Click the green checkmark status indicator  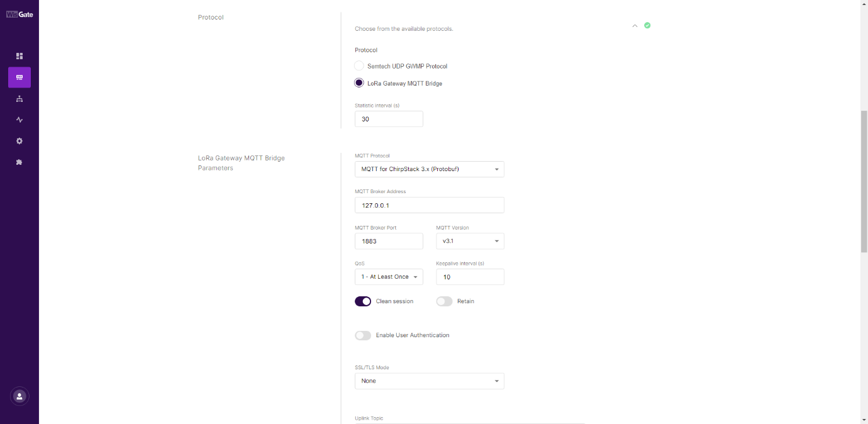647,25
